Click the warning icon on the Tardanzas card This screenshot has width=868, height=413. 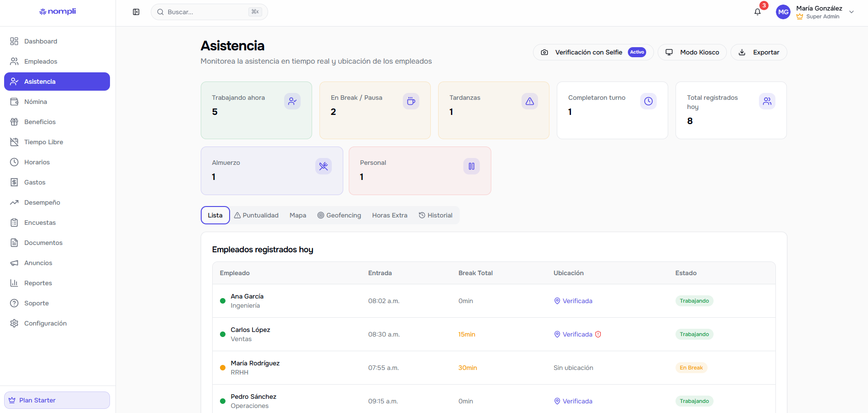[x=530, y=101]
